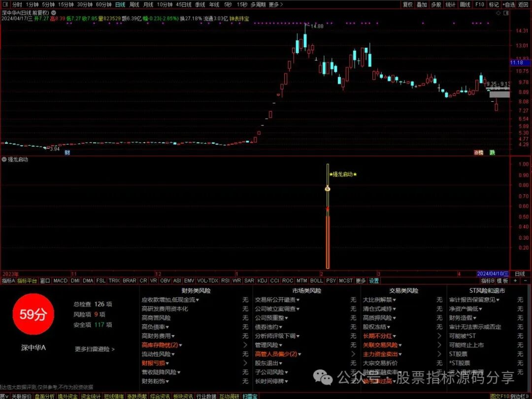Click the 图文F10 link
Image resolution: width=532 pixels, height=399 pixels.
click(x=500, y=396)
